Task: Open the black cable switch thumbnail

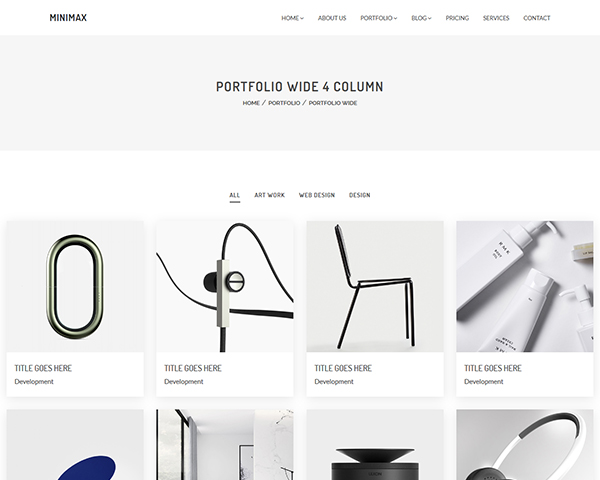Action: pyautogui.click(x=225, y=286)
